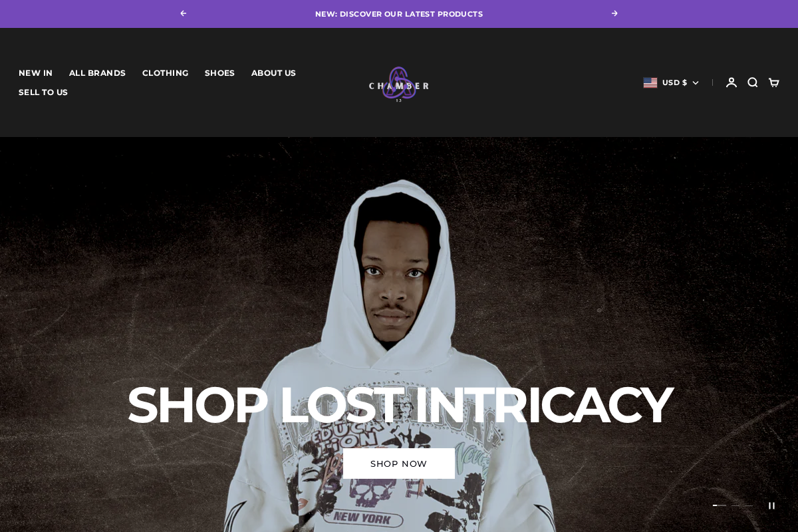Open the SELL TO US link

coord(43,92)
